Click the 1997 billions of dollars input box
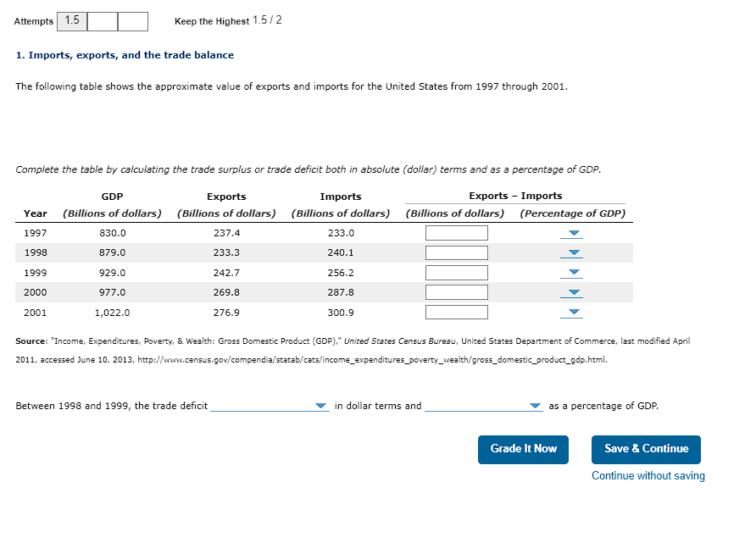Image resolution: width=756 pixels, height=554 pixels. pos(456,232)
